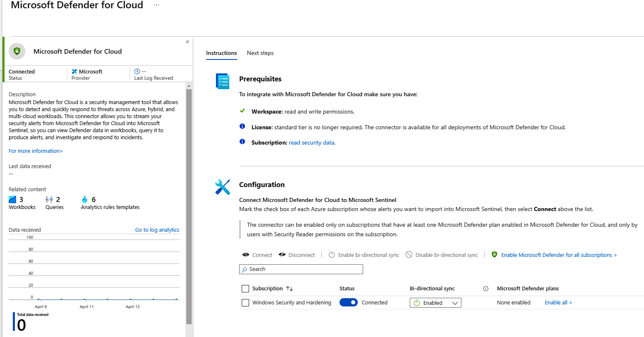Open the read security data link

click(x=311, y=142)
